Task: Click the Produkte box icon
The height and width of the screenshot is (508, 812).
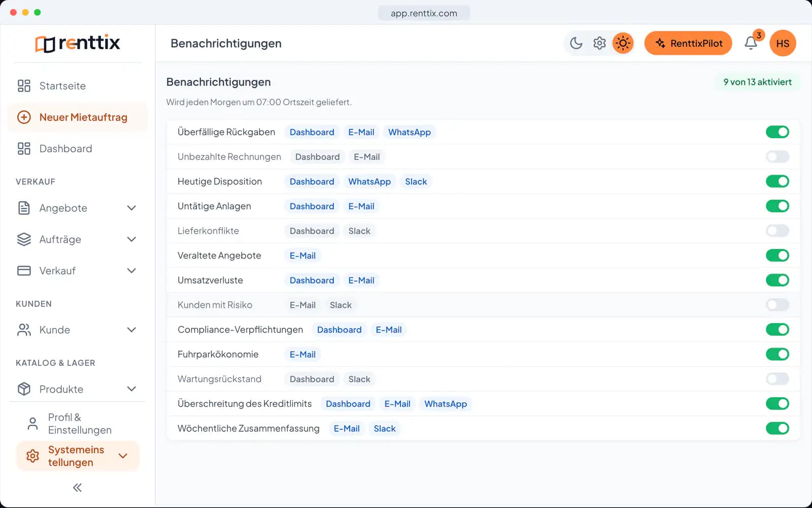Action: point(24,389)
